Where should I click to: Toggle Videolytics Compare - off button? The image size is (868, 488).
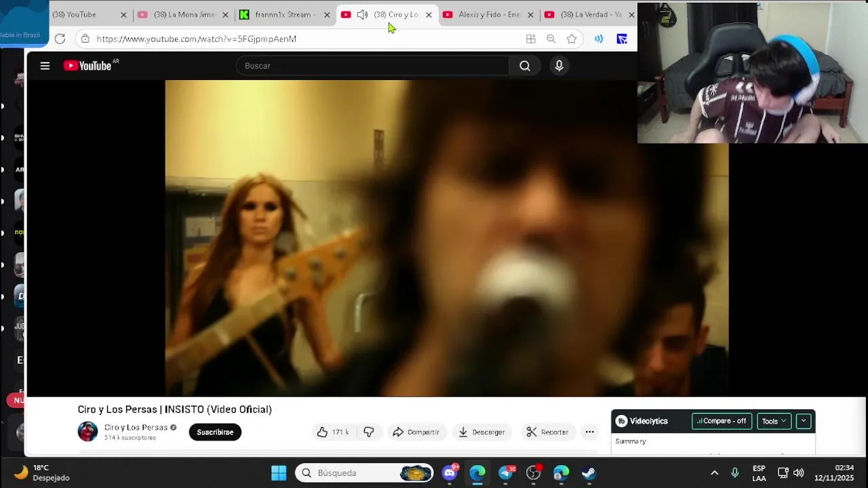[722, 421]
